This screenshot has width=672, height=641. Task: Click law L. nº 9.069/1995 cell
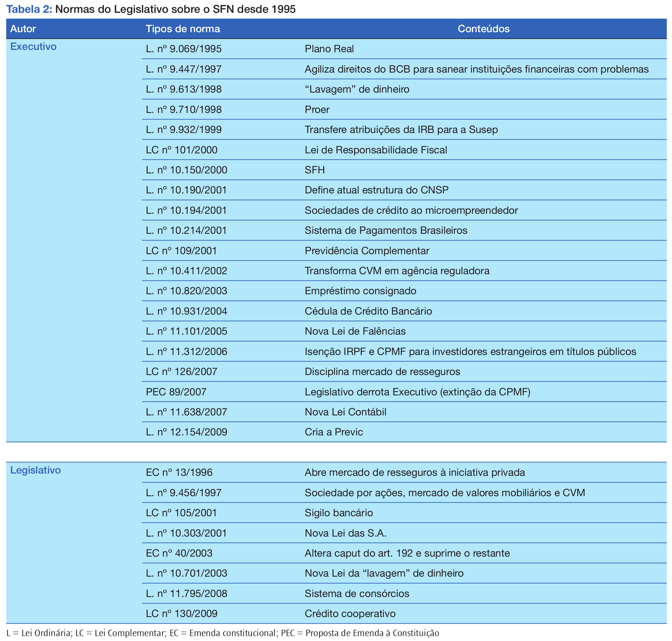[184, 49]
